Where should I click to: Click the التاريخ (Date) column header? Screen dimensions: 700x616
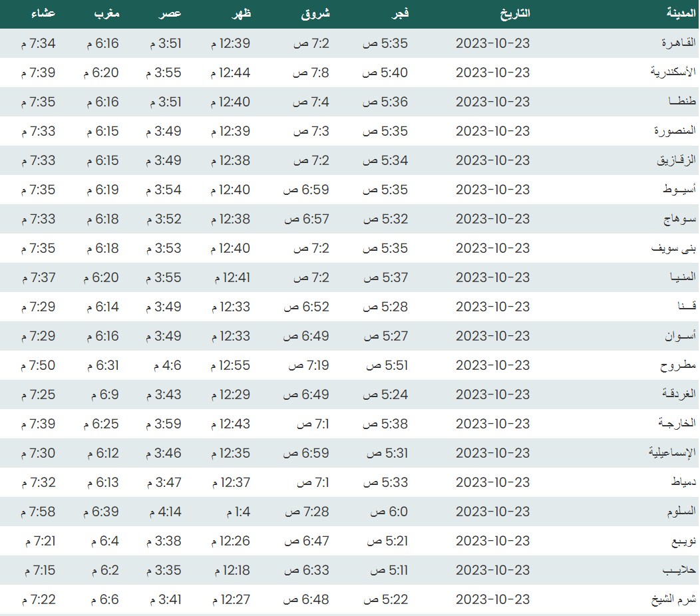pyautogui.click(x=514, y=14)
